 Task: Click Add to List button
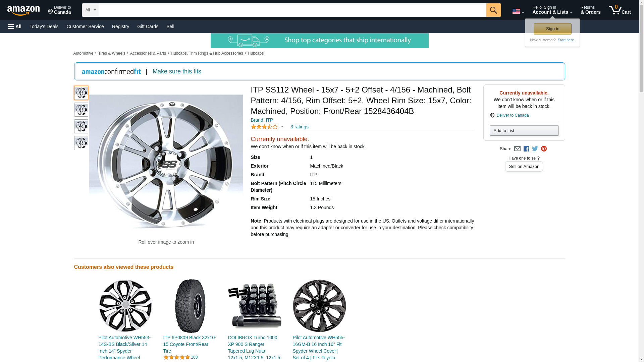click(524, 130)
